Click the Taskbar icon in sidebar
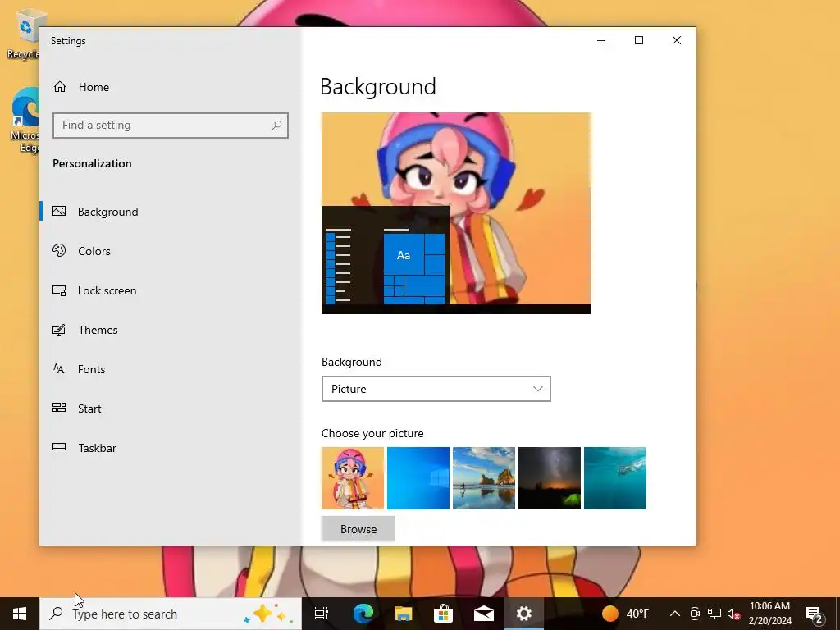 (x=59, y=447)
